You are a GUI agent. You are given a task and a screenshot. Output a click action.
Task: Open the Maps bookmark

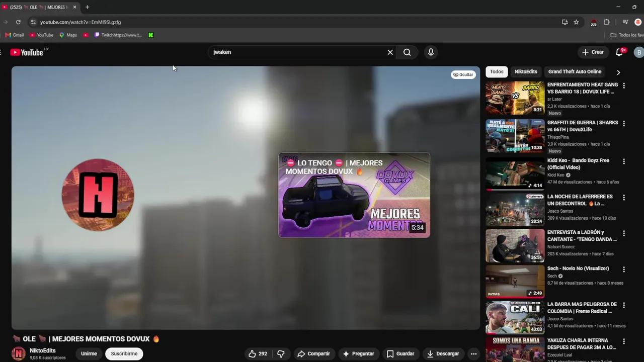click(x=68, y=35)
